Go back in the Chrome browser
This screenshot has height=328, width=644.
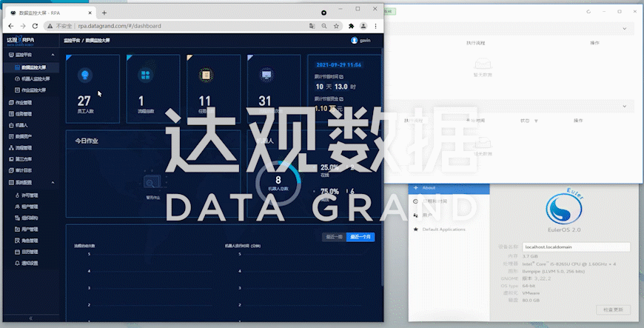[x=11, y=26]
